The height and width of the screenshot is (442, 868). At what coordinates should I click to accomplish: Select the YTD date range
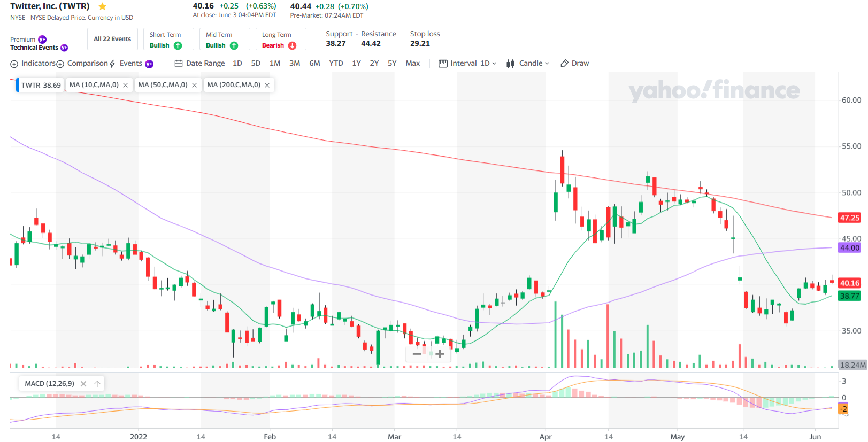click(x=336, y=63)
